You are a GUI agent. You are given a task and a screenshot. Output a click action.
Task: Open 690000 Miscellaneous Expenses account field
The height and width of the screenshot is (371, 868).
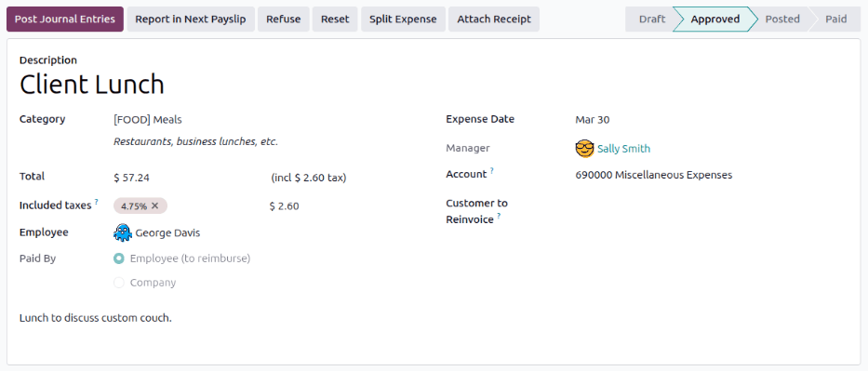pos(654,175)
